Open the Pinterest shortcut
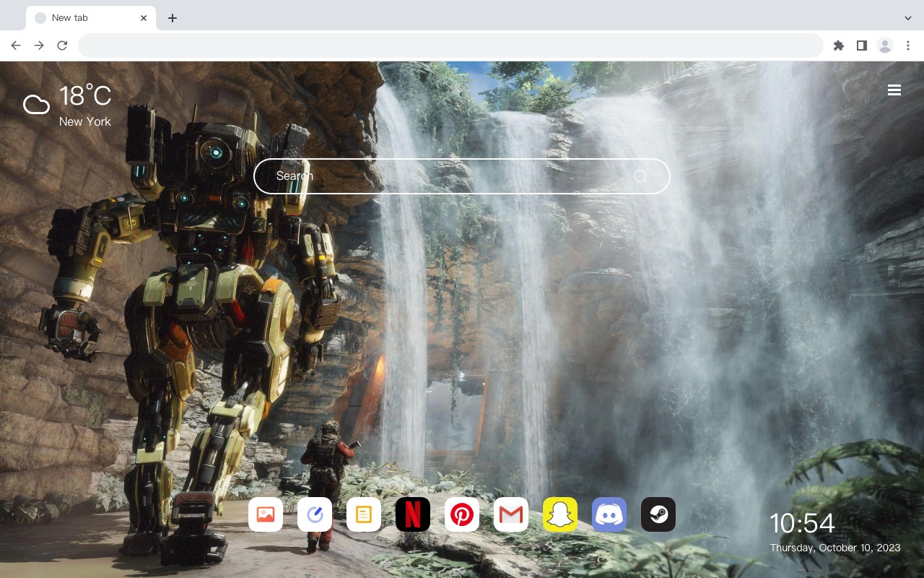924x578 pixels. point(462,514)
